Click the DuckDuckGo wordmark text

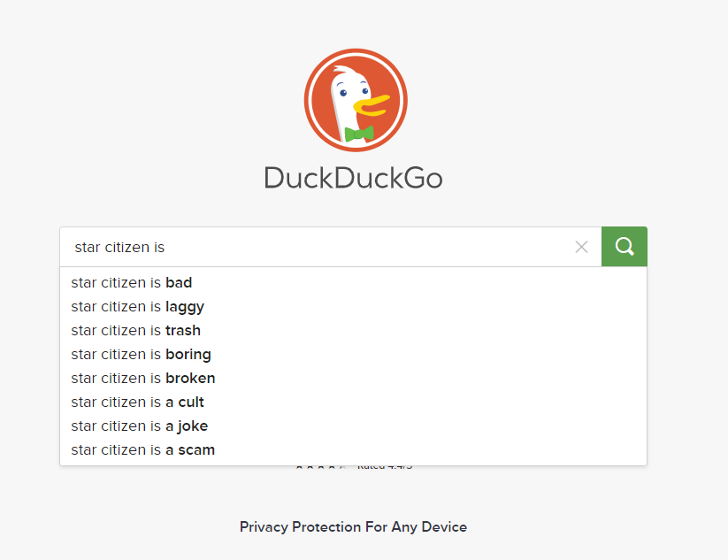coord(353,178)
